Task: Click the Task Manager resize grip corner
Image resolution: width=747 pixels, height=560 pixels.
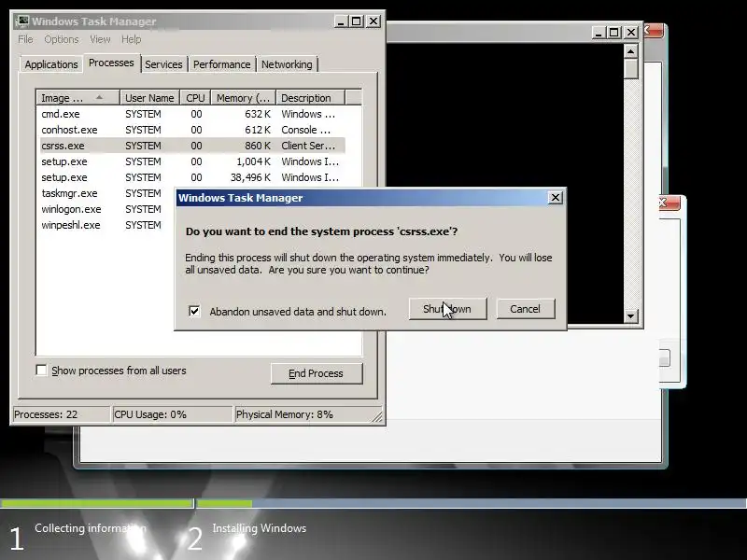Action: click(x=378, y=417)
